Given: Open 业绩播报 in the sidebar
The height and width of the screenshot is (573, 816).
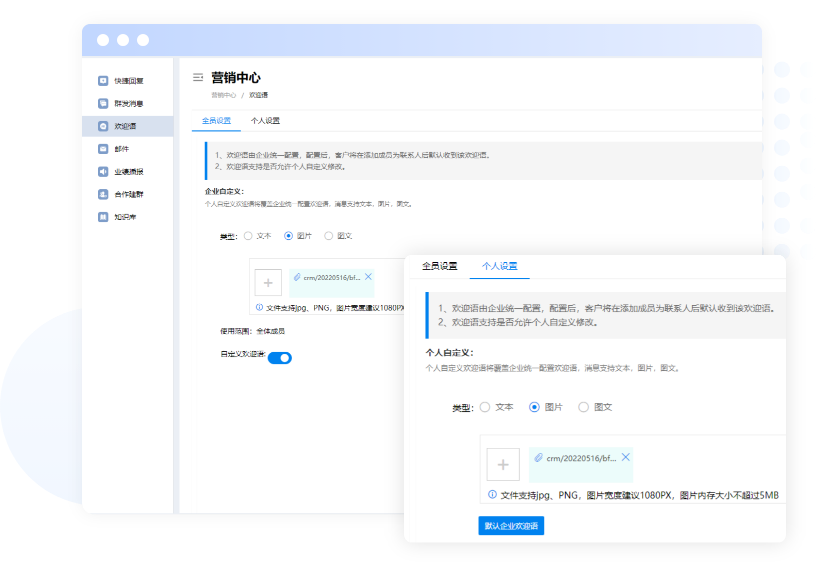Looking at the screenshot, I should tap(128, 171).
